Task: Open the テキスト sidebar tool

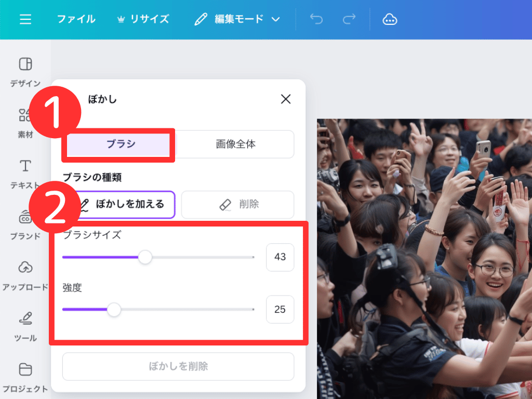Action: click(x=25, y=174)
